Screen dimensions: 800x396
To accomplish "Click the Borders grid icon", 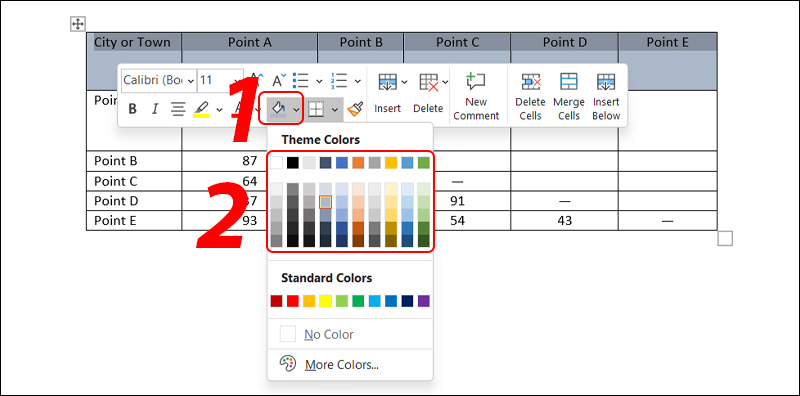I will [x=316, y=109].
